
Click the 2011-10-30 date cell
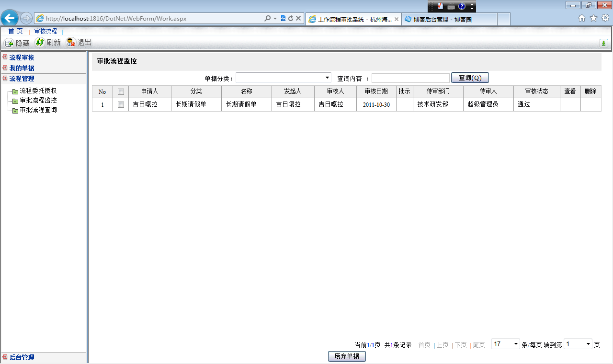tap(376, 104)
